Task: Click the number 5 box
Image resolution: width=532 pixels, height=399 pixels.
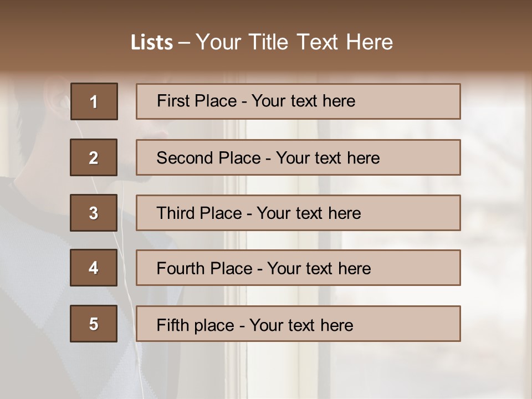Action: [x=94, y=324]
